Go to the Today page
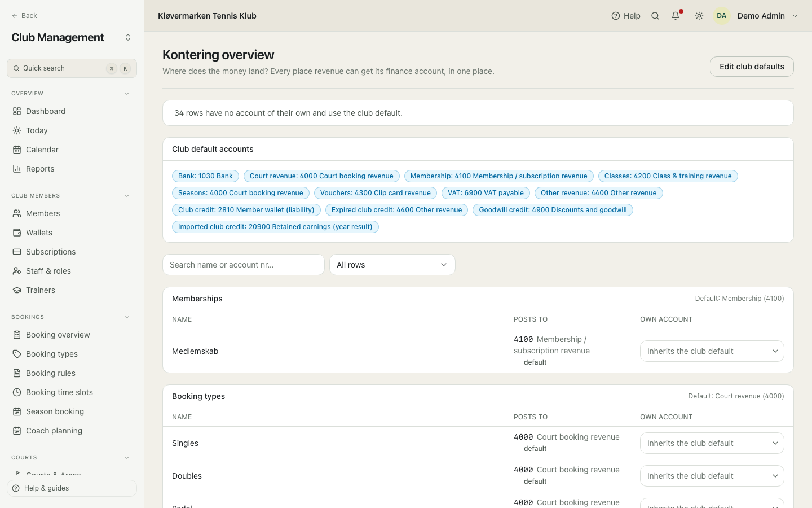This screenshot has width=812, height=508. (x=72, y=130)
